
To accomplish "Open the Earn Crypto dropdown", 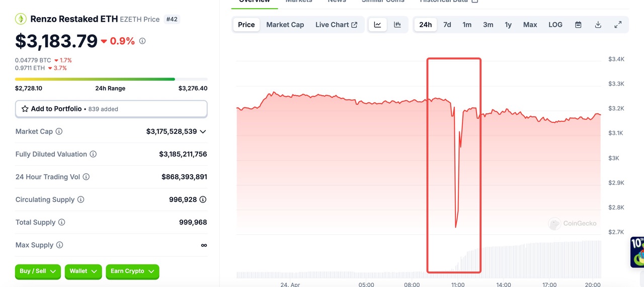I will click(x=133, y=271).
